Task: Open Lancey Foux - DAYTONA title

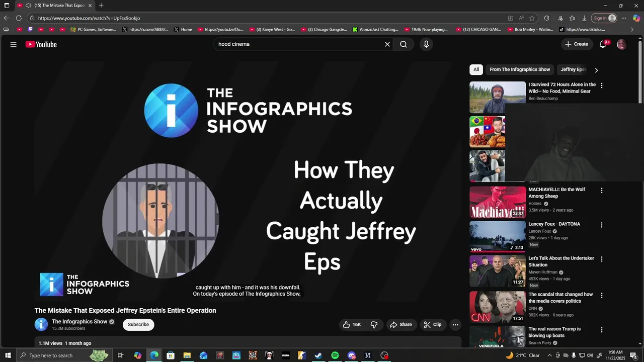Action: 554,224
